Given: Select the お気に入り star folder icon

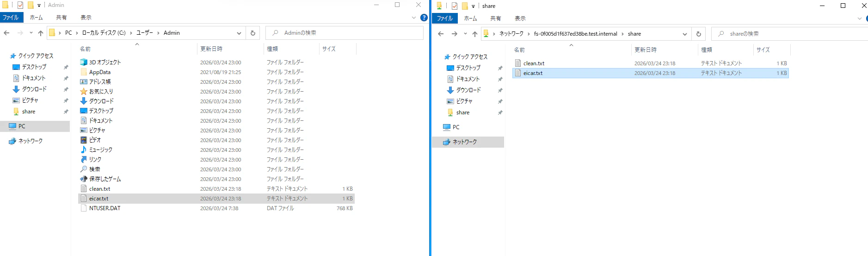Looking at the screenshot, I should 84,91.
